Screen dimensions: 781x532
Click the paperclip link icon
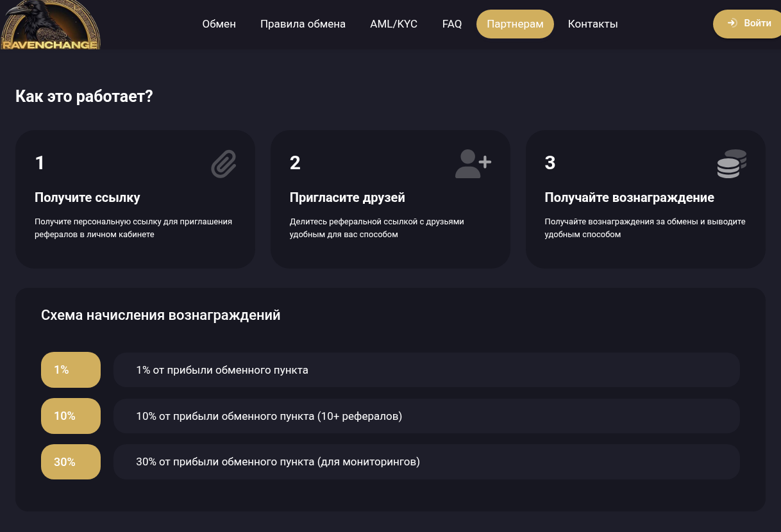tap(224, 164)
